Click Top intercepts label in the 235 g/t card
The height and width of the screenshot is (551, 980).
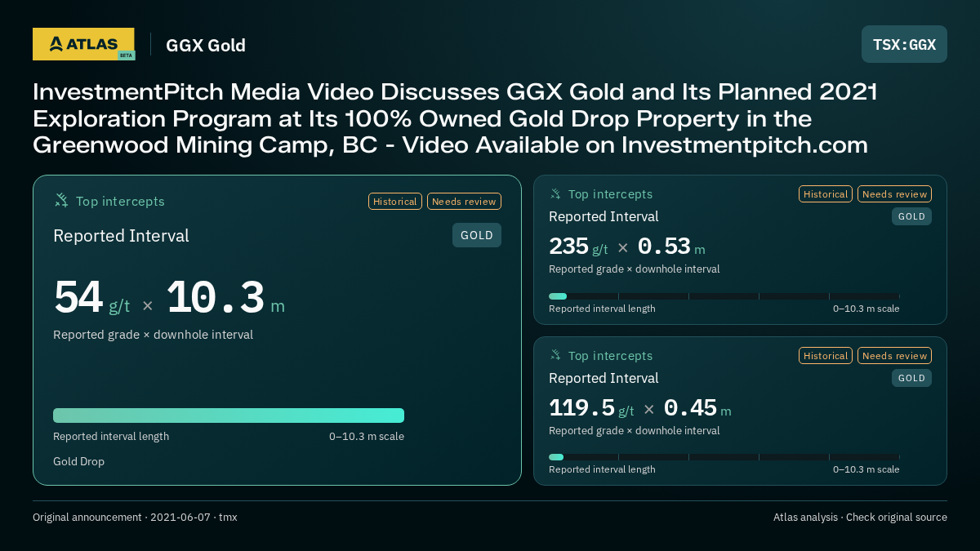[610, 194]
